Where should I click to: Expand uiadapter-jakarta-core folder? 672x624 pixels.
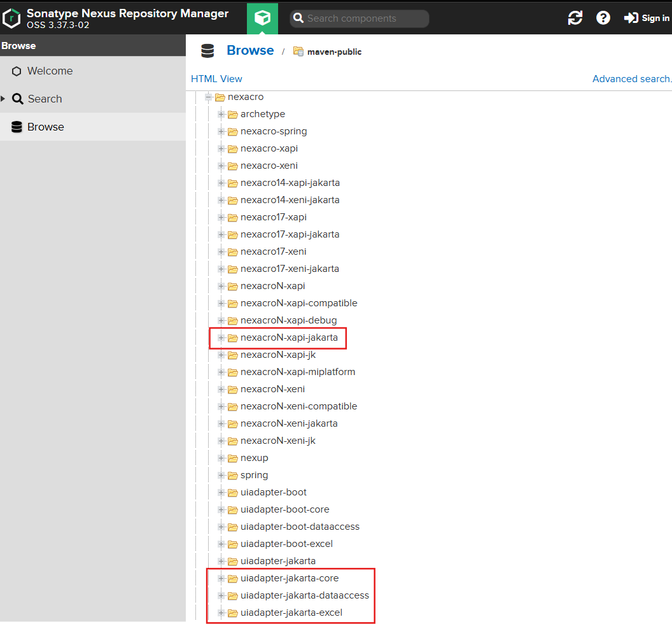pos(221,579)
